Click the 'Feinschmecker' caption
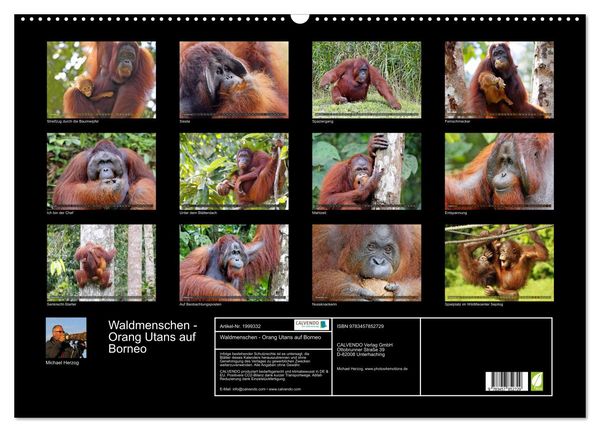 pos(457,121)
